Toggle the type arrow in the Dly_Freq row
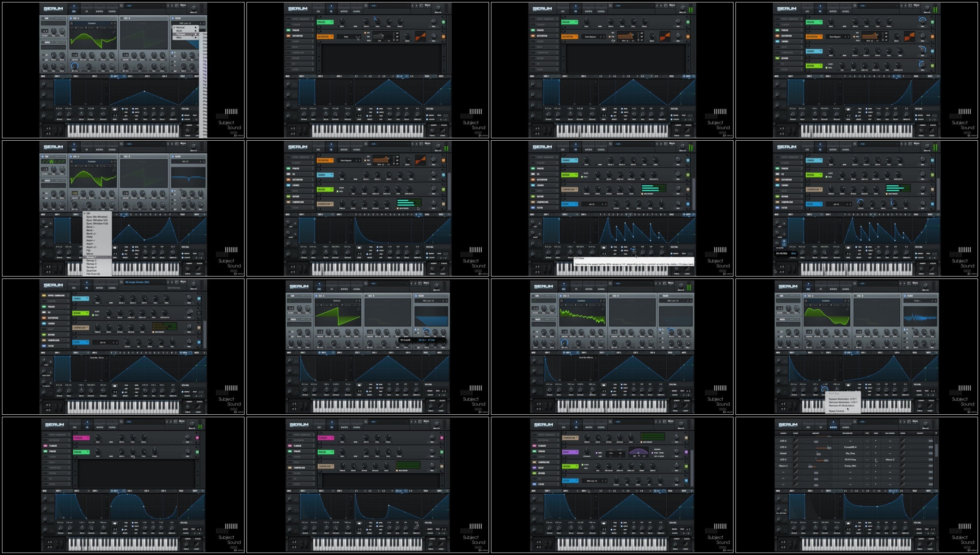The width and height of the screenshot is (980, 555). click(x=867, y=454)
